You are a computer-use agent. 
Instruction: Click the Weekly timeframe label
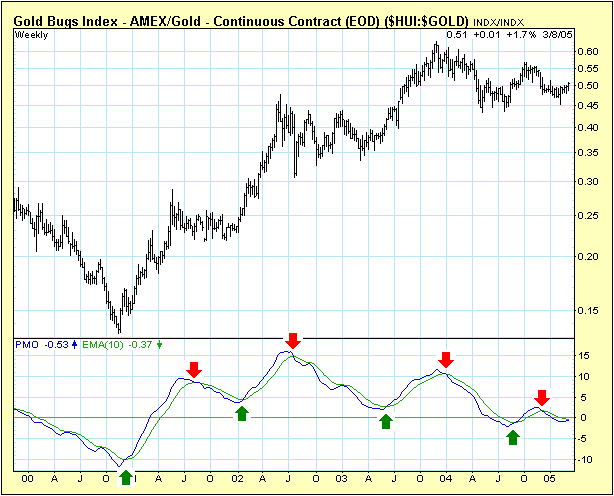pyautogui.click(x=32, y=36)
